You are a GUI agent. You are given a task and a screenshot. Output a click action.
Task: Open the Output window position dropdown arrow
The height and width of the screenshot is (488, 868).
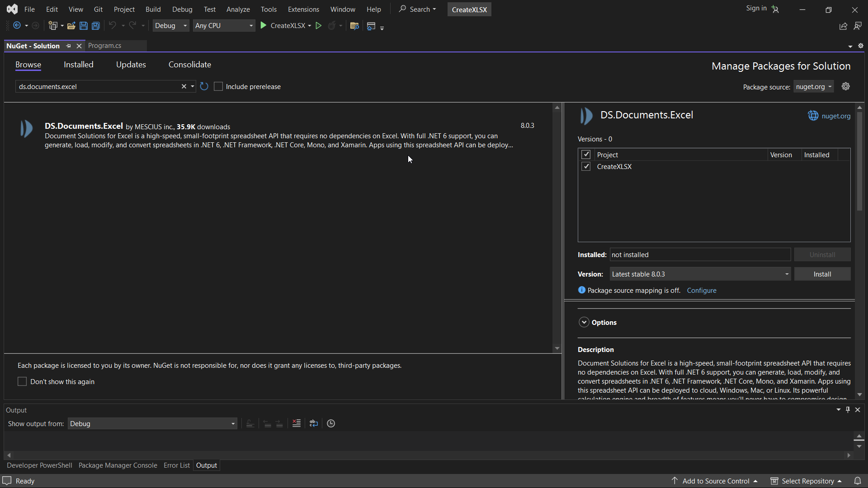tap(839, 410)
